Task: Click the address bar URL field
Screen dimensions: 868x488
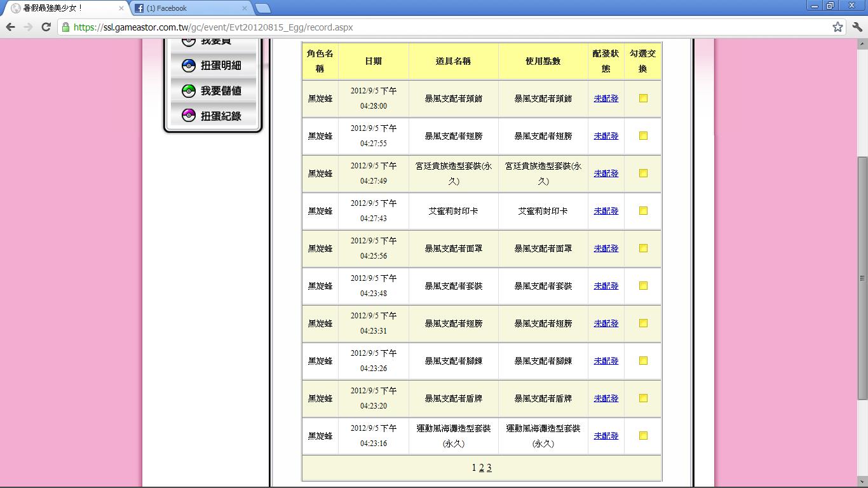Action: (445, 27)
